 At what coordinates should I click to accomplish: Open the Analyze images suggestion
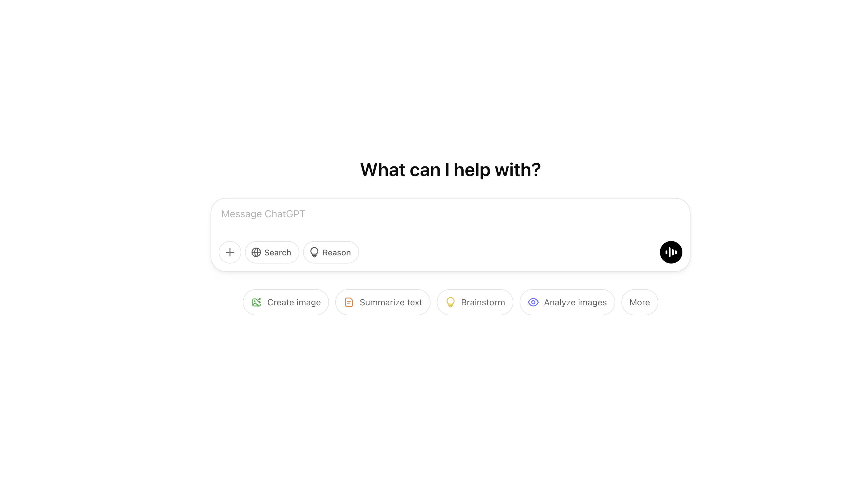click(567, 302)
